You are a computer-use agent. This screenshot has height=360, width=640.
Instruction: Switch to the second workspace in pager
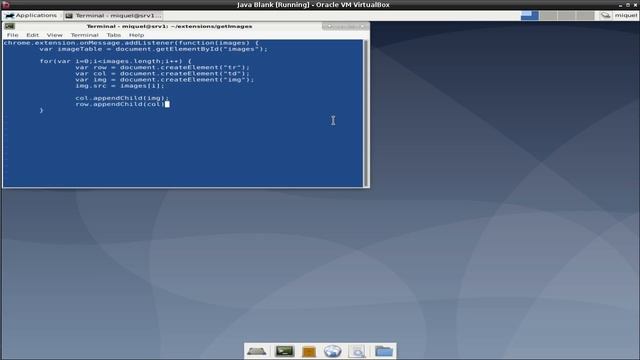pos(548,16)
